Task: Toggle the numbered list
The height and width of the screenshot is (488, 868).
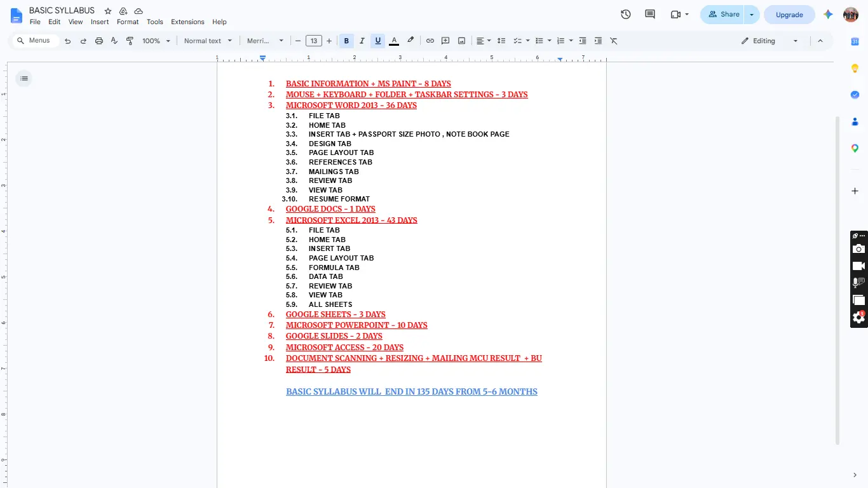Action: point(560,41)
